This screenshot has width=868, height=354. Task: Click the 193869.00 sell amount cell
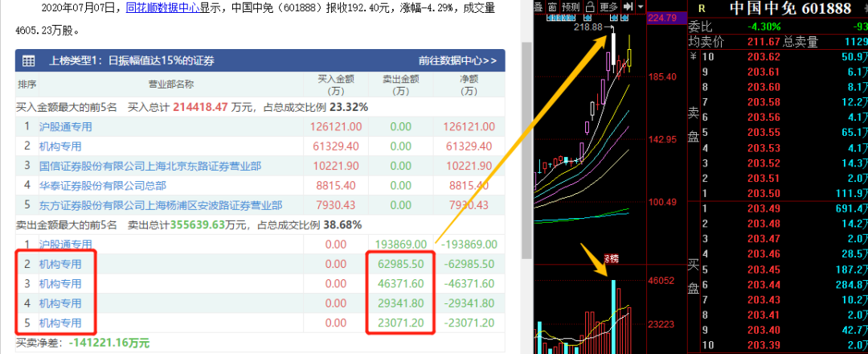pyautogui.click(x=401, y=245)
